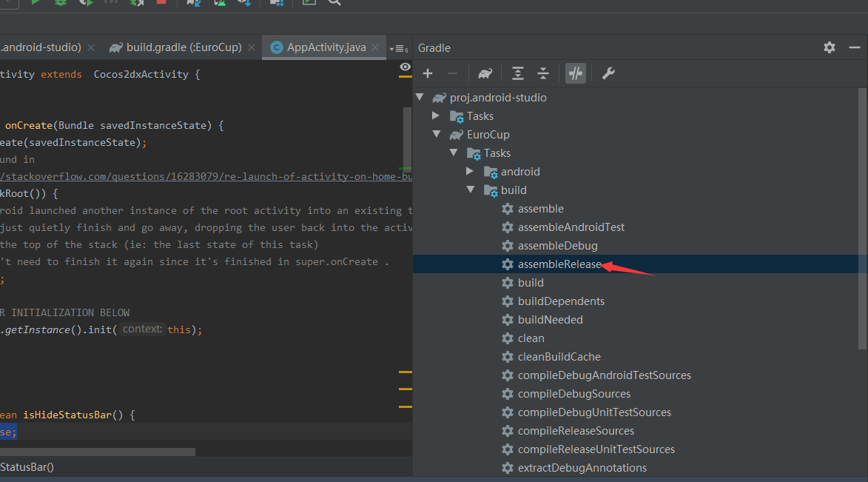Select the compileReleaseSources task
Image resolution: width=868 pixels, height=482 pixels.
576,430
